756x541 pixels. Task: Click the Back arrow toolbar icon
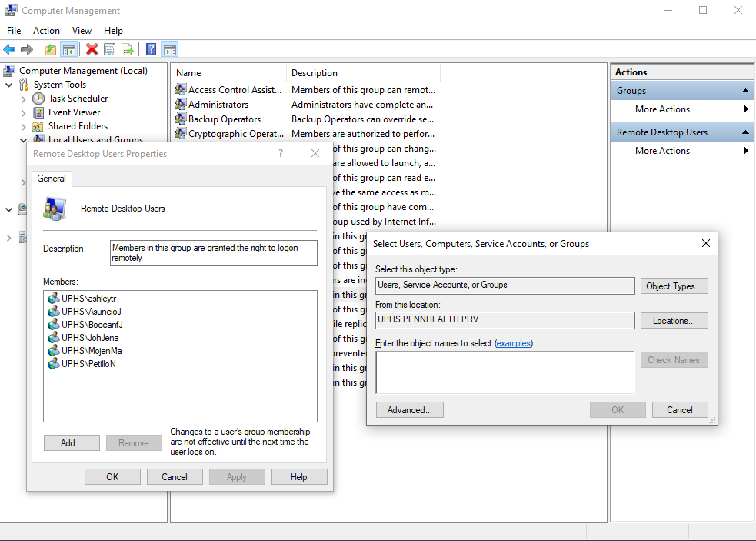(9, 49)
